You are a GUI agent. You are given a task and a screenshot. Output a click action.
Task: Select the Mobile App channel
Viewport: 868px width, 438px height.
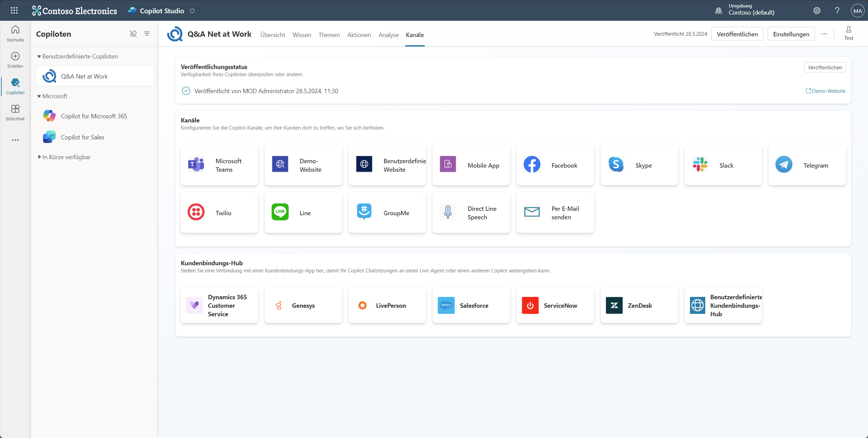[x=471, y=165]
